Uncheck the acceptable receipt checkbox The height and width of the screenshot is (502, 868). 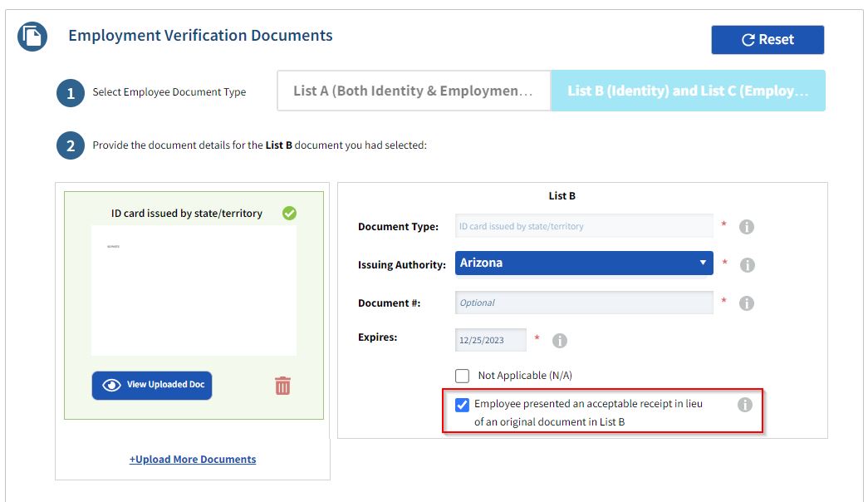tap(463, 406)
